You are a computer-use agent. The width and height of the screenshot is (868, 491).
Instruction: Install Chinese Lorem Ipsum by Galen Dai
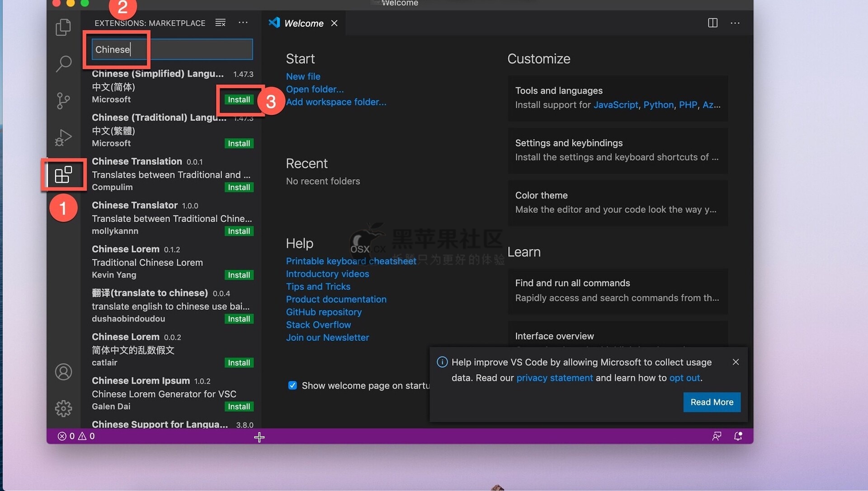pyautogui.click(x=239, y=407)
